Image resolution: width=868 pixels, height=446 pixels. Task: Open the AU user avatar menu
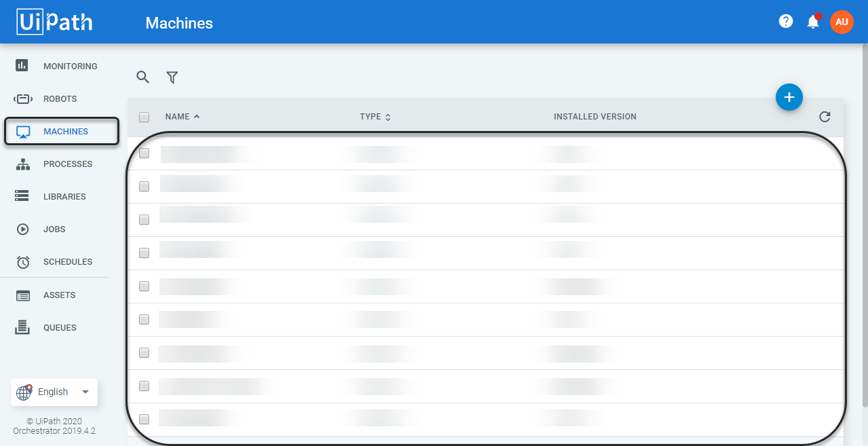coord(842,22)
